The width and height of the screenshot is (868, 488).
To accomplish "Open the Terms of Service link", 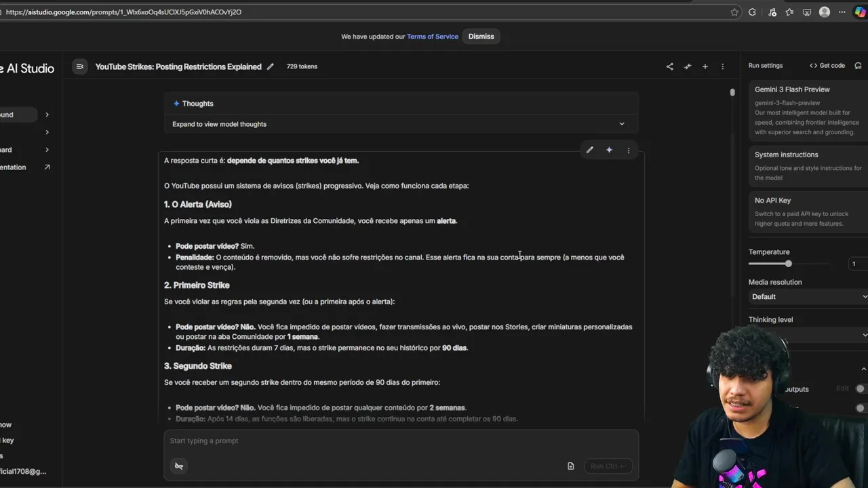I will pyautogui.click(x=433, y=37).
